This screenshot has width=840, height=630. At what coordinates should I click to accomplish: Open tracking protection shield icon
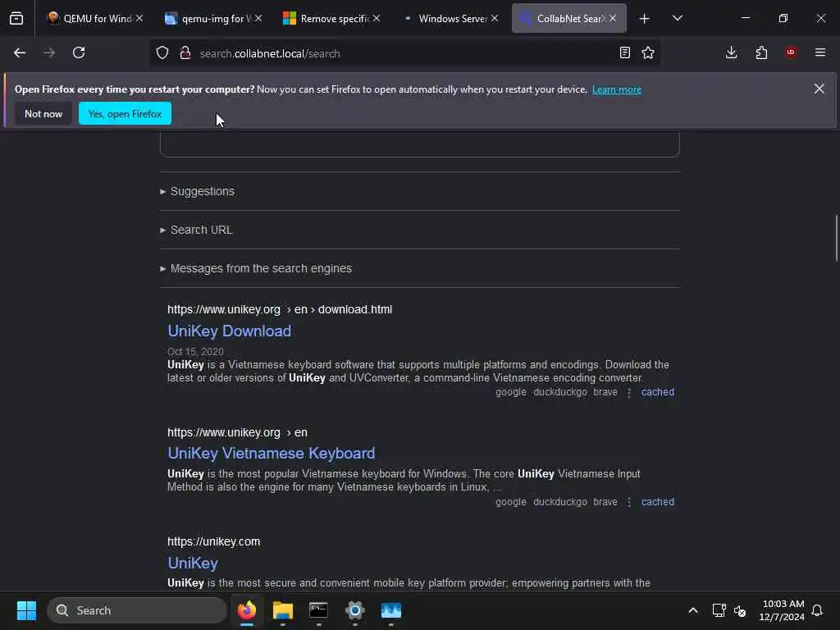[162, 53]
